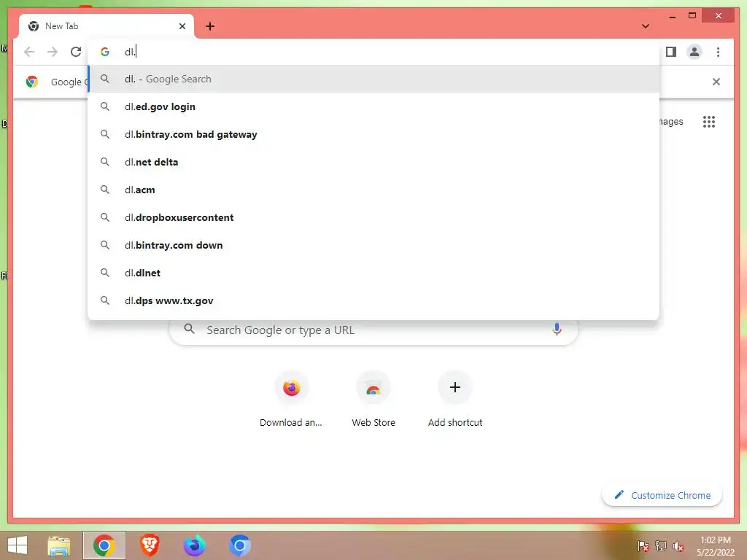Open the side panel icon
Screen dimensions: 747x560
click(671, 52)
